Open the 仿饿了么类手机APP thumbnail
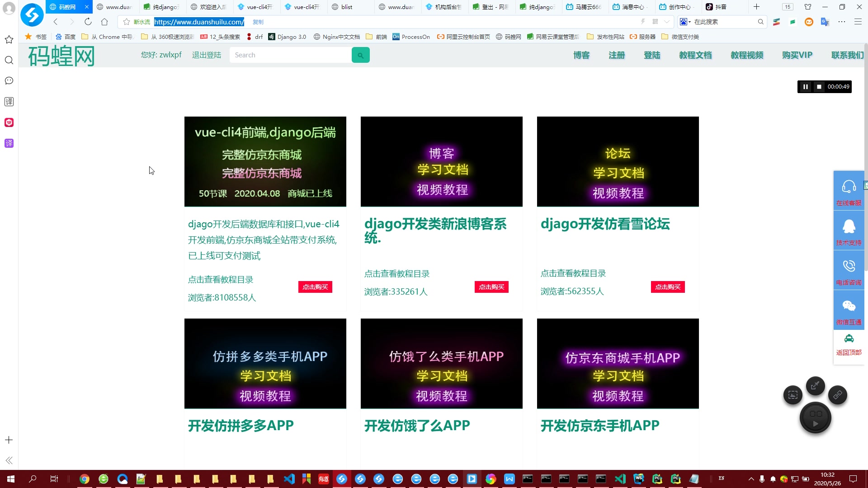This screenshot has height=488, width=868. [x=442, y=364]
